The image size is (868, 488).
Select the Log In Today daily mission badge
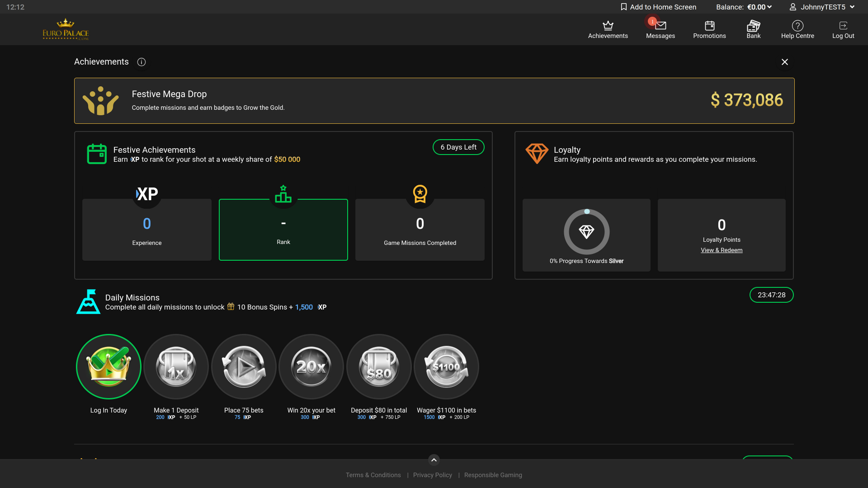coord(108,366)
